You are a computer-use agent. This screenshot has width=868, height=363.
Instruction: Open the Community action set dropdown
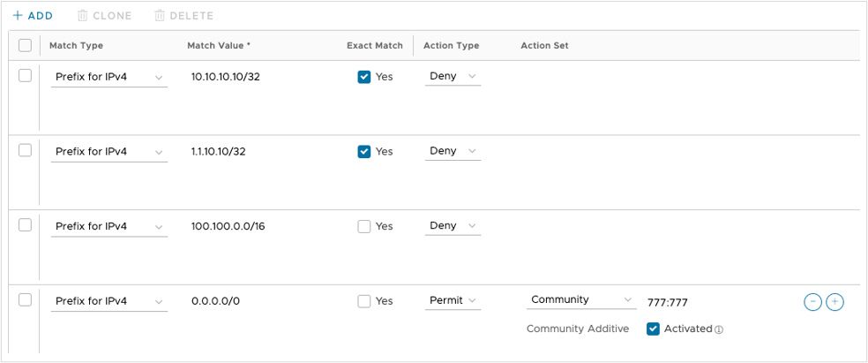(x=581, y=300)
